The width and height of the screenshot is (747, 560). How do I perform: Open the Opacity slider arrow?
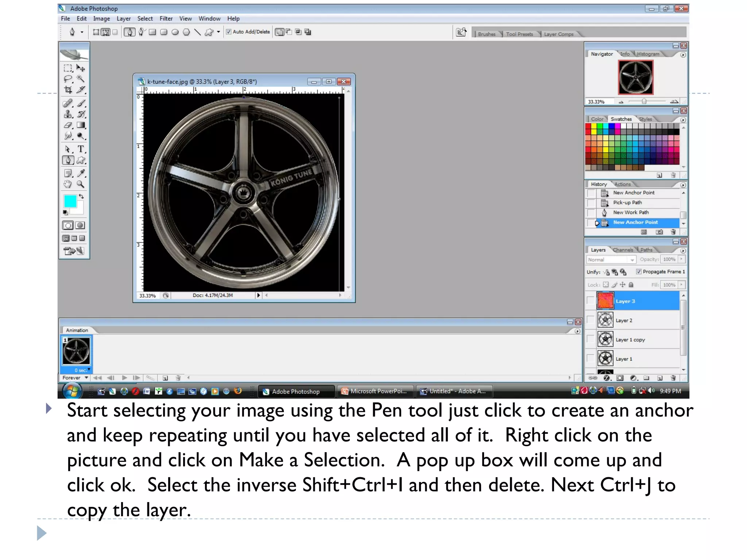681,259
